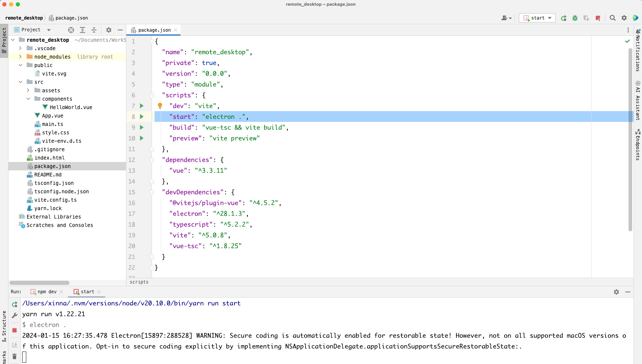
Task: Close the package.json editor tab
Action: [175, 30]
